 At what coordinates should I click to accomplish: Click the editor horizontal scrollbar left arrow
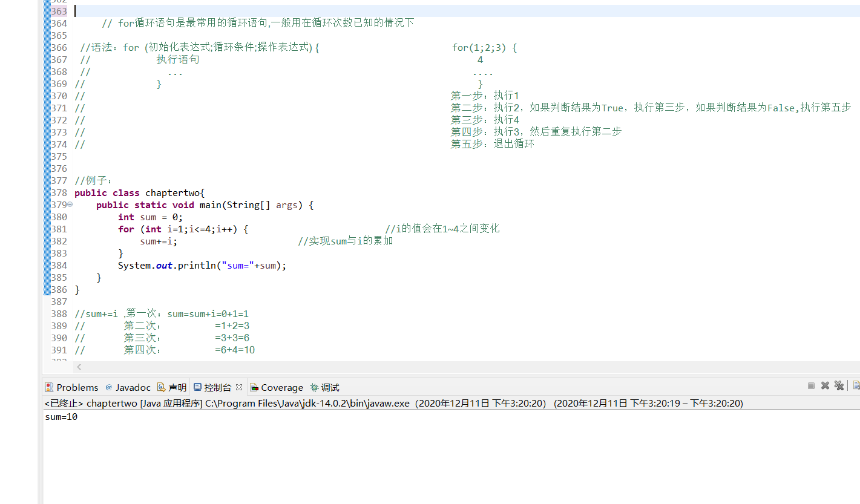(79, 367)
